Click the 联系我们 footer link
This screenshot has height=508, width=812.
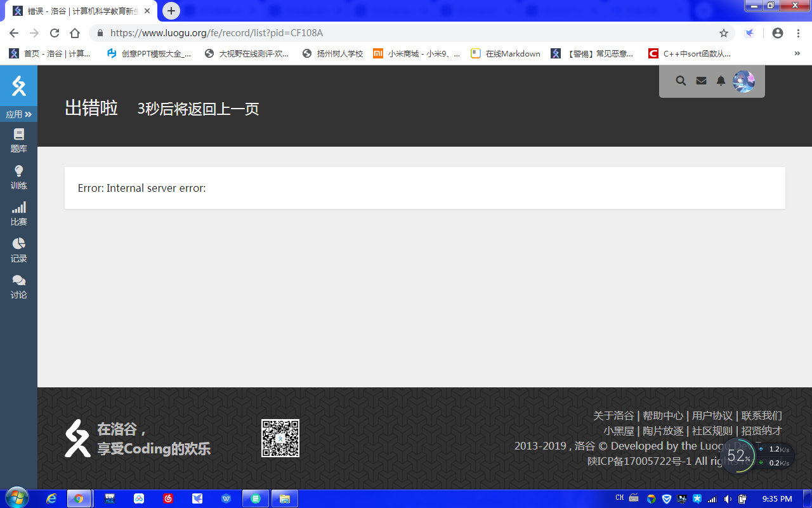coord(762,416)
